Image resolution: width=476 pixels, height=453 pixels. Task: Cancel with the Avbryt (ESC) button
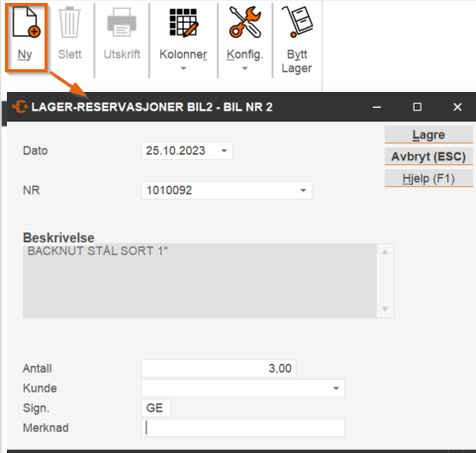(x=428, y=156)
